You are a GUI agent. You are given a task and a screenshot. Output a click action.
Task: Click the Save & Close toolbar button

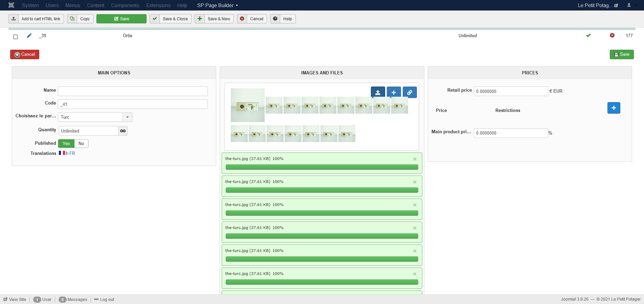point(171,19)
